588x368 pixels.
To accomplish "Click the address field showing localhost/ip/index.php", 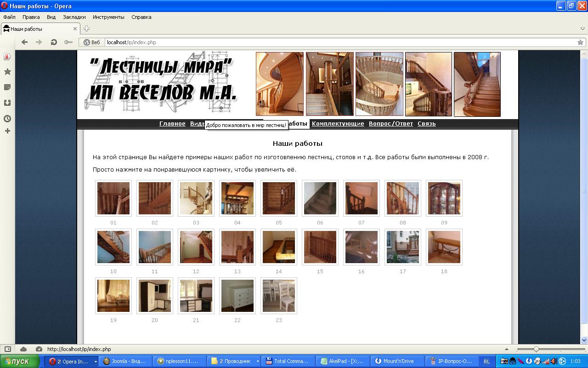I will pos(340,42).
